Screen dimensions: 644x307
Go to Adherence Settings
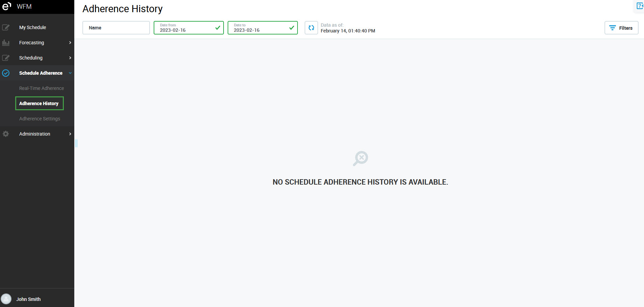click(40, 119)
